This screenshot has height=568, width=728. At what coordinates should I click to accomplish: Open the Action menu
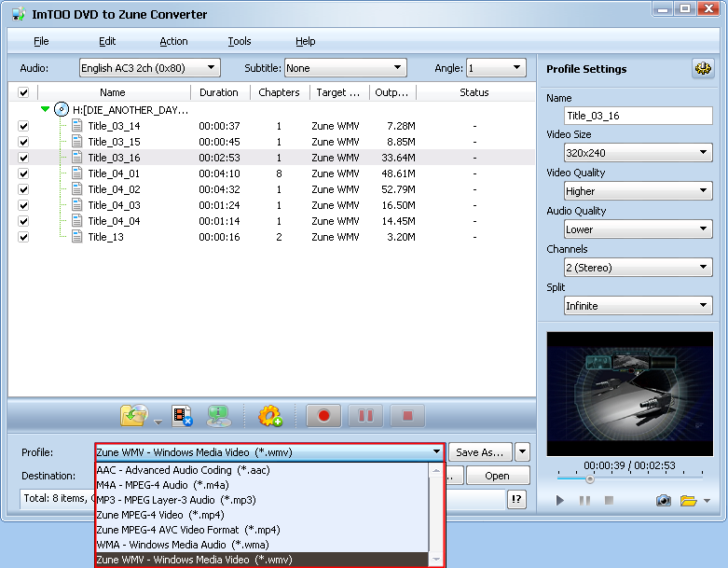[x=173, y=41]
